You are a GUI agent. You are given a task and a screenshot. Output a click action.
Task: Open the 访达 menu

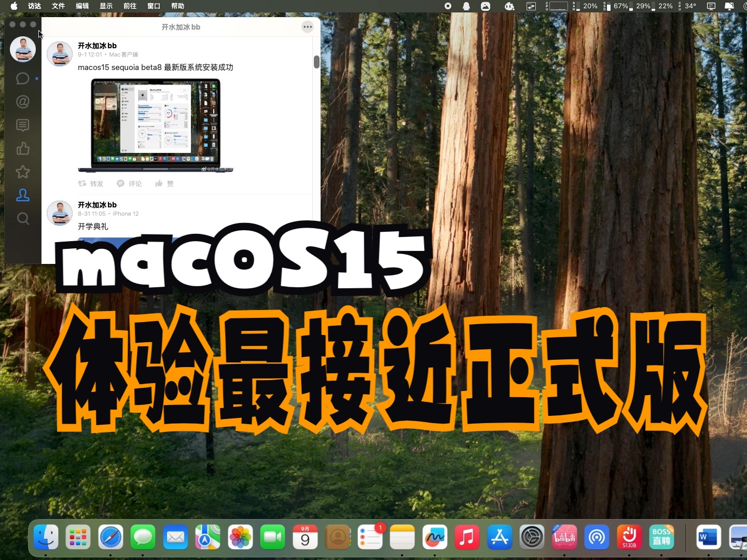coord(35,6)
